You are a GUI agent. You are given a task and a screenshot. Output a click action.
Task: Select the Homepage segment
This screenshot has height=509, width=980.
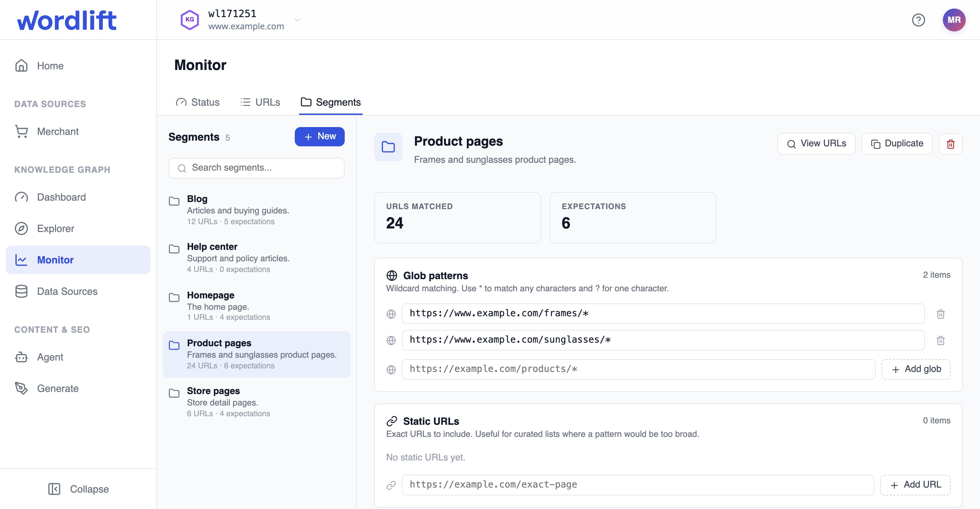[256, 306]
